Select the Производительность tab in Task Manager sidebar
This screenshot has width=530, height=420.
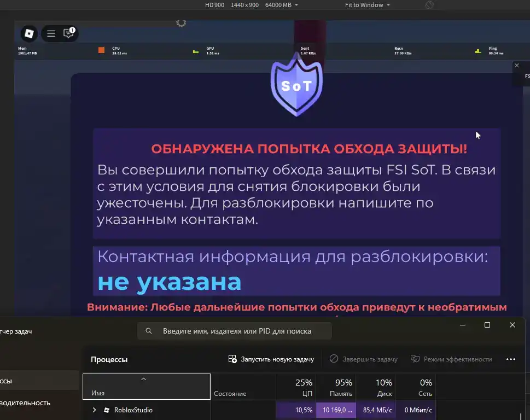tap(25, 402)
